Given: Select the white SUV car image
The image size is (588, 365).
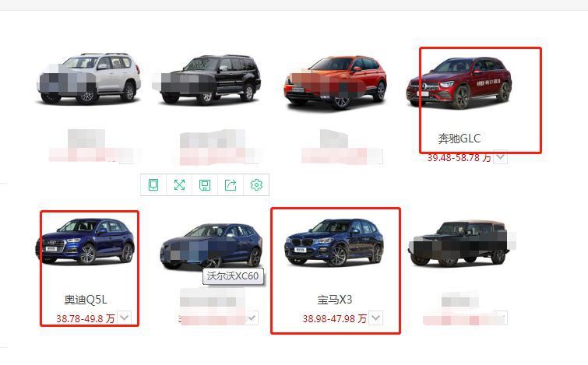Looking at the screenshot, I should point(89,79).
